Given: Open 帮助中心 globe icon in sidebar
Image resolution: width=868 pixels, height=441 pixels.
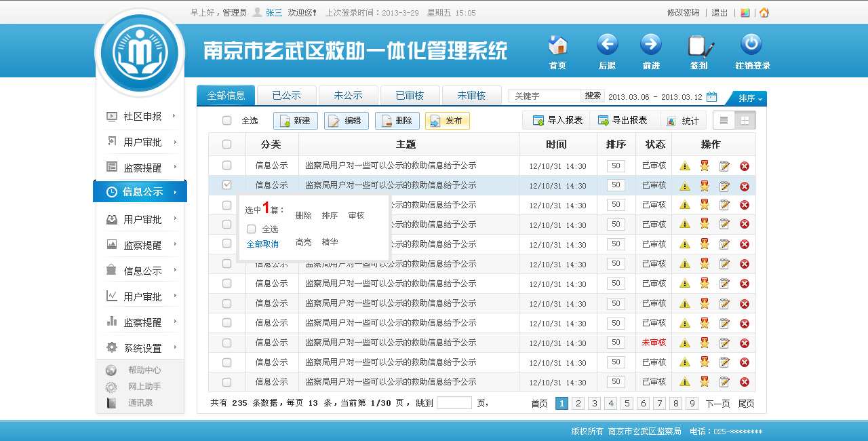Looking at the screenshot, I should [111, 370].
